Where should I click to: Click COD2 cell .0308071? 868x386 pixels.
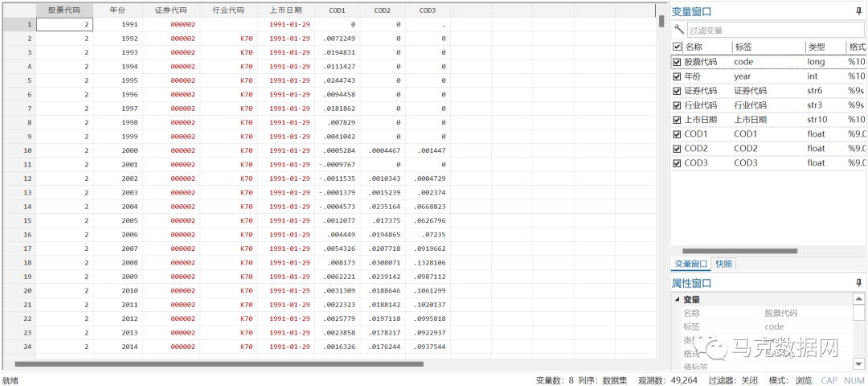[382, 262]
